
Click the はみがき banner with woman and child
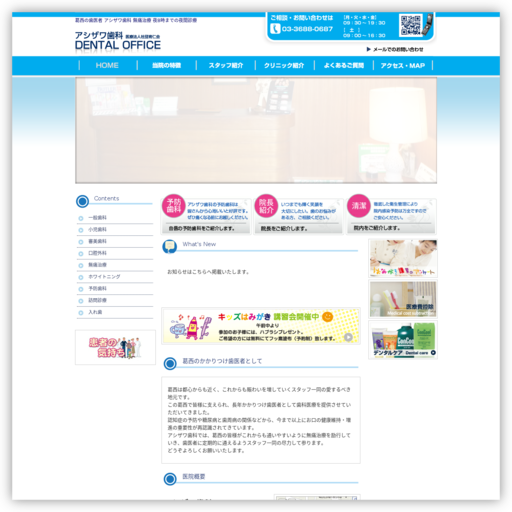tap(403, 258)
